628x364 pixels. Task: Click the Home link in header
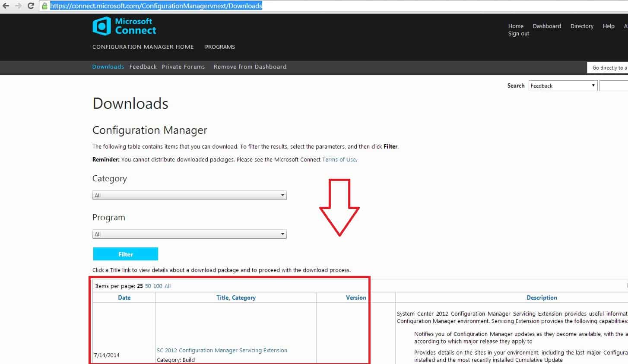(516, 26)
